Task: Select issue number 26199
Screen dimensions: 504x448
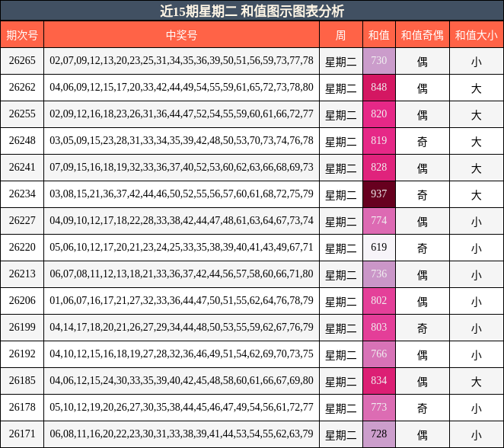Action: pos(22,328)
